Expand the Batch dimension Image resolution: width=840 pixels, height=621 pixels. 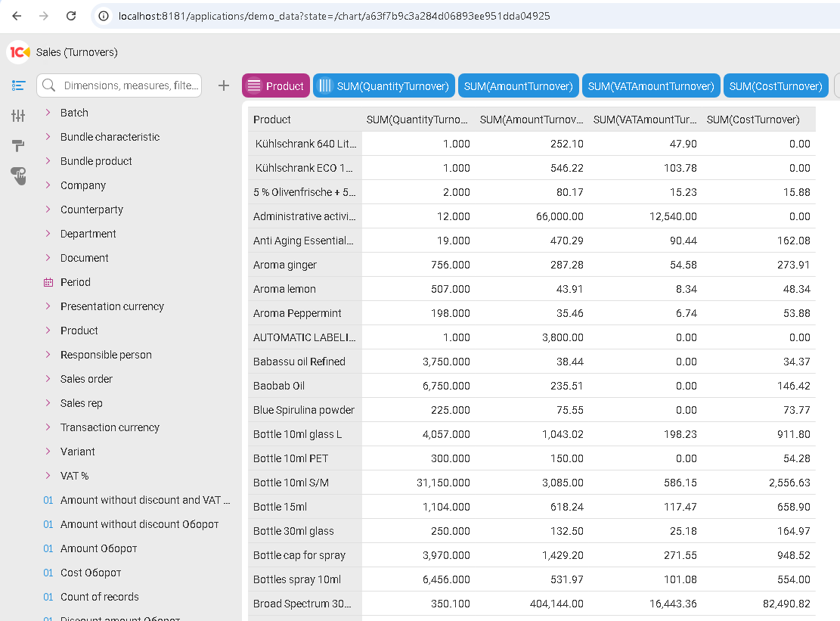coord(48,113)
